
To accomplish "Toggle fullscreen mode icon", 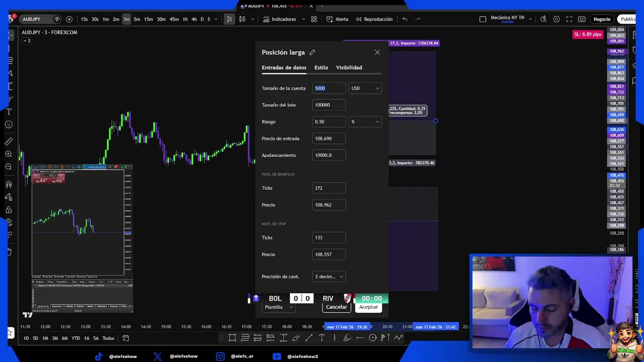I will [569, 19].
